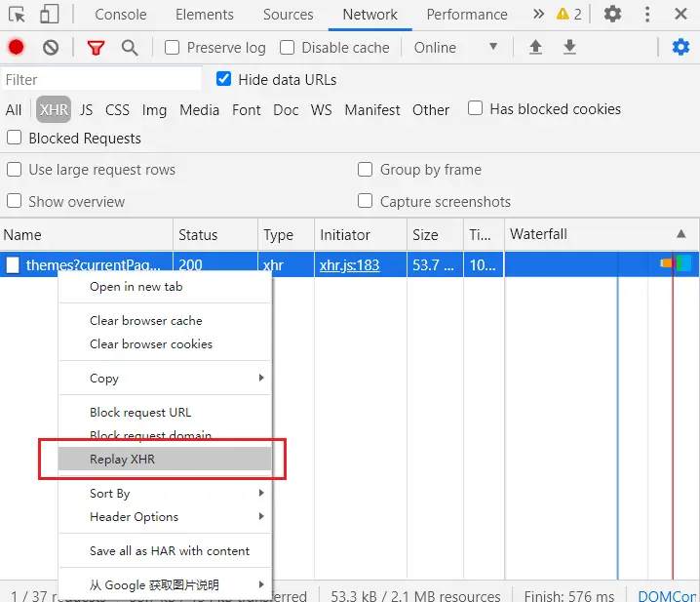Filter requests by Font
The height and width of the screenshot is (602, 700).
[x=246, y=110]
